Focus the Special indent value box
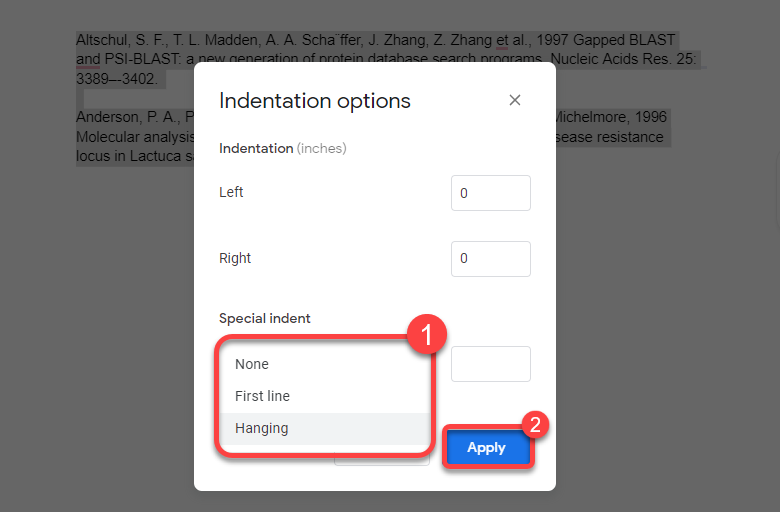The width and height of the screenshot is (780, 512). pos(490,364)
